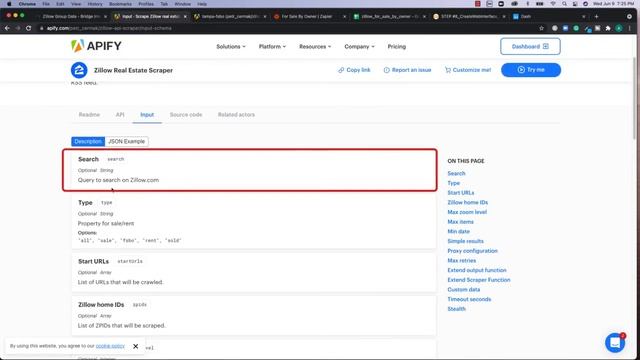Screen dimensions: 640x360
Task: Bookmark this page with the star icon
Action: point(542,28)
